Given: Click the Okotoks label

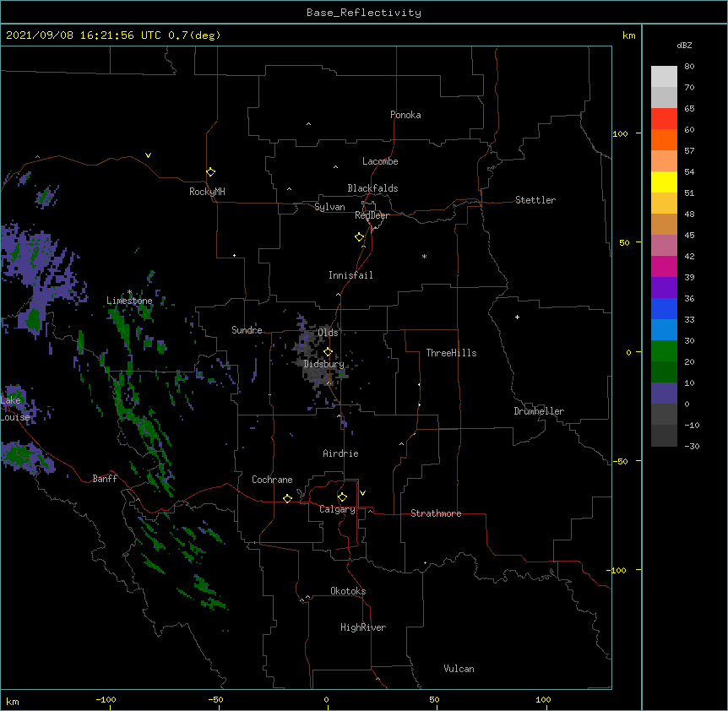Looking at the screenshot, I should [x=348, y=591].
